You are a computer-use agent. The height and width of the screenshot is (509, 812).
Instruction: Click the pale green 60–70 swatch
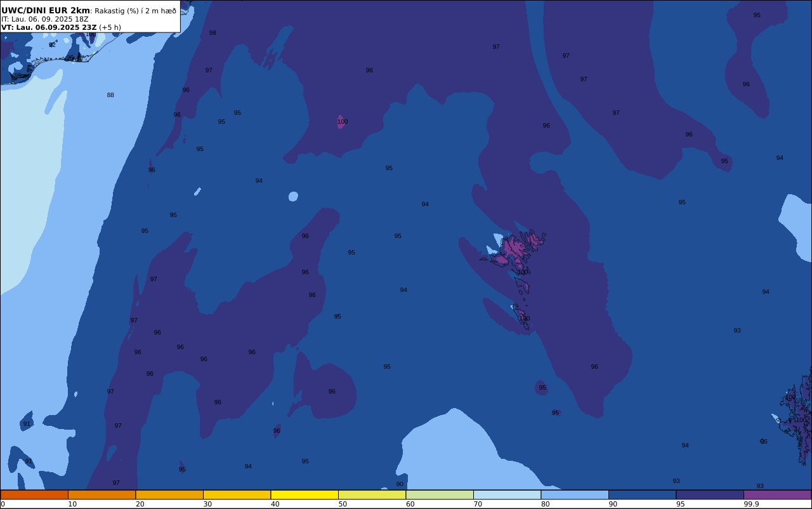440,494
